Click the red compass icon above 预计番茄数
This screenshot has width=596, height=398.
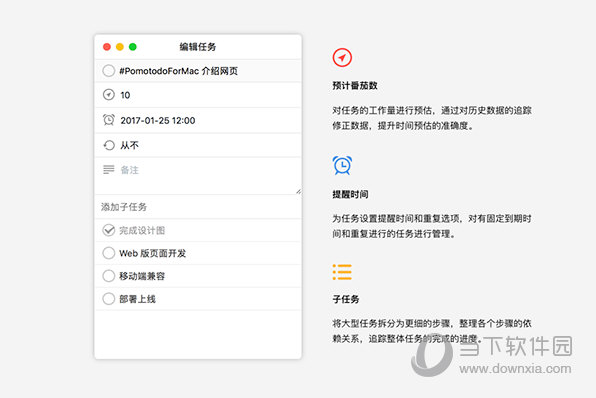342,58
